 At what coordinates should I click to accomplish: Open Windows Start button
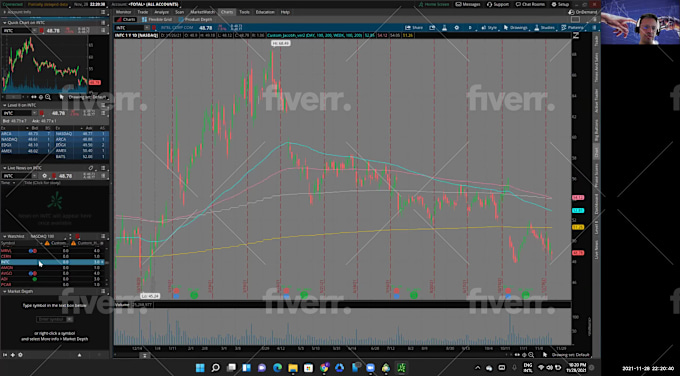[200, 368]
